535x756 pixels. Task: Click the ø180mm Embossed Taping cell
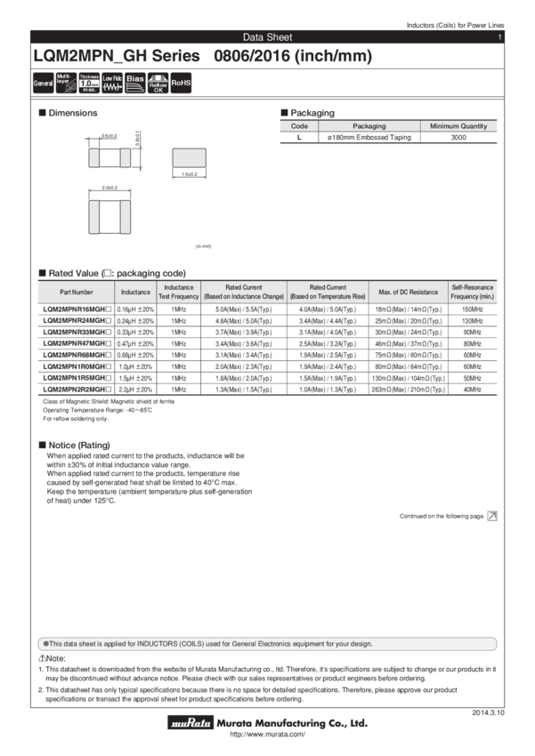point(369,137)
